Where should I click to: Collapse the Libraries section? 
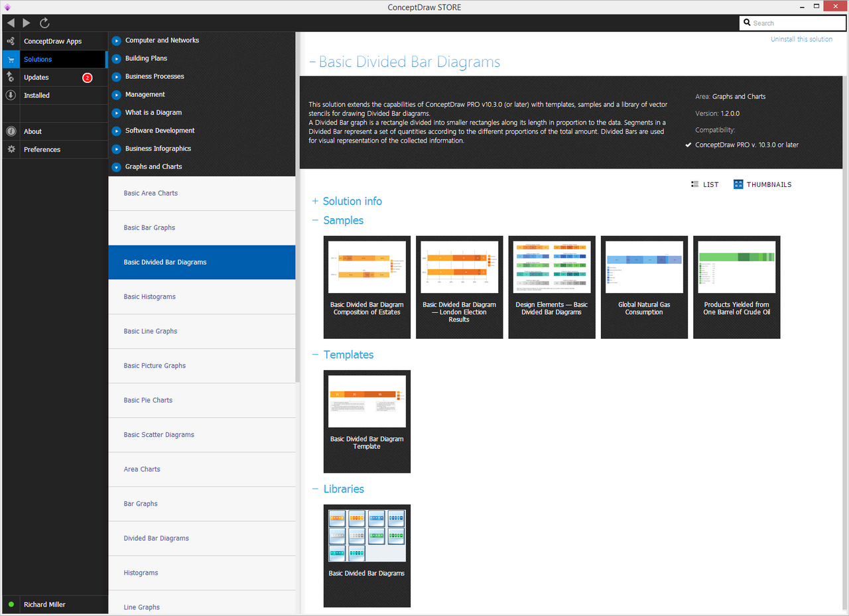pos(316,489)
